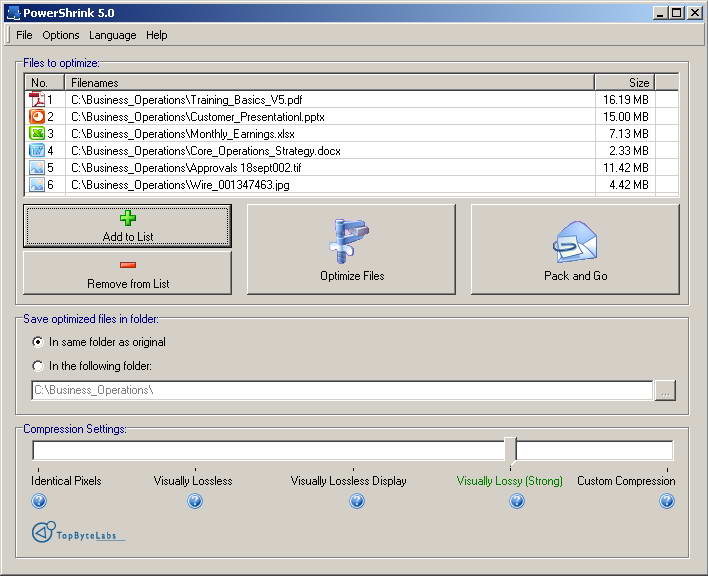This screenshot has height=576, width=708.
Task: Click the TopByteLabs logo
Action: tap(78, 533)
